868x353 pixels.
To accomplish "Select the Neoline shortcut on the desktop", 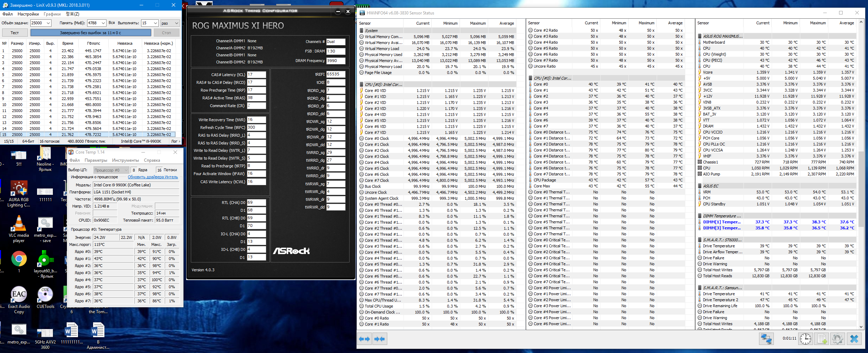I will coord(45,159).
